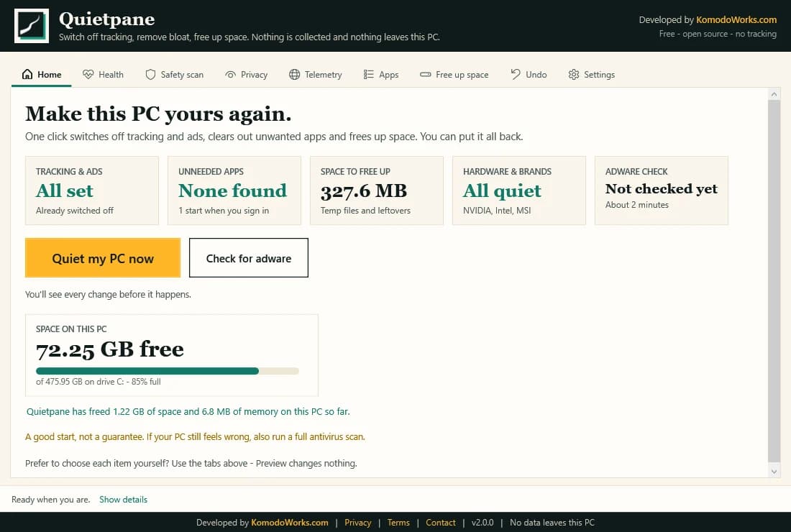Open KomodoWorks.com link in the header
The width and height of the screenshot is (791, 532).
736,19
